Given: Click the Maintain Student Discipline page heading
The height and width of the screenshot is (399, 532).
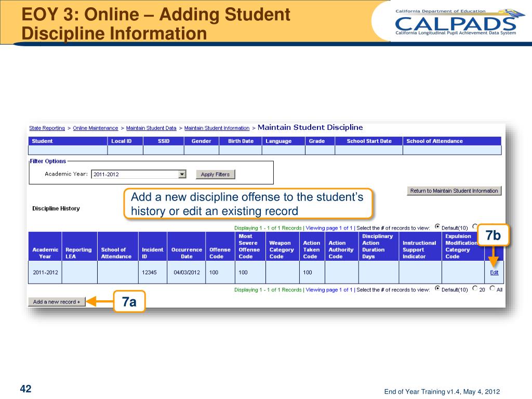Looking at the screenshot, I should pyautogui.click(x=310, y=128).
